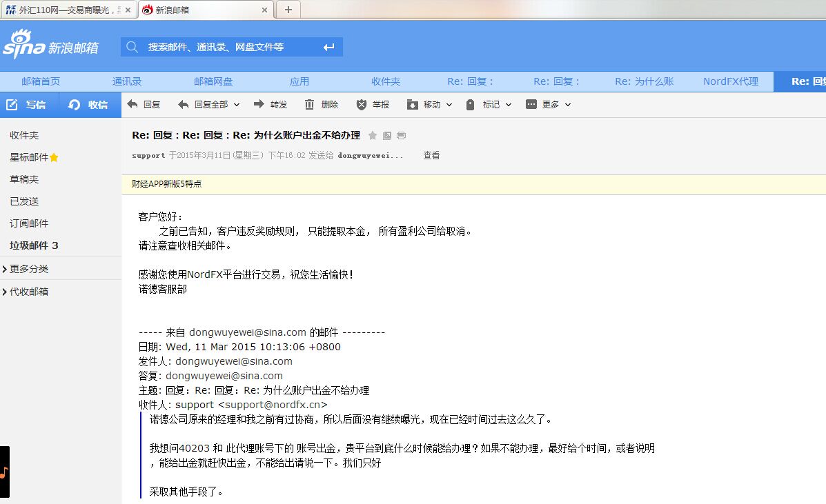Click the email subject title text

pos(246,135)
